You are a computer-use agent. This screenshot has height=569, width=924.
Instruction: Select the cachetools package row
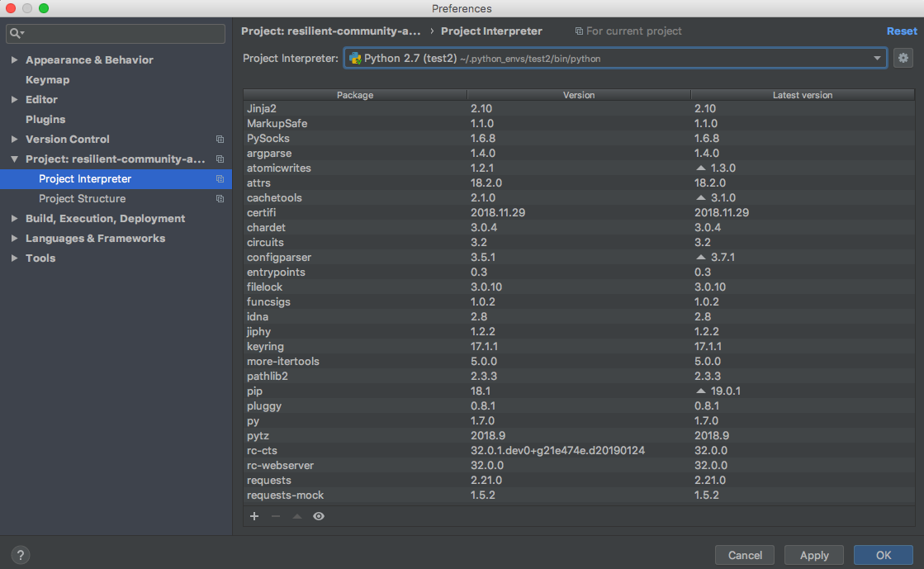(x=579, y=197)
